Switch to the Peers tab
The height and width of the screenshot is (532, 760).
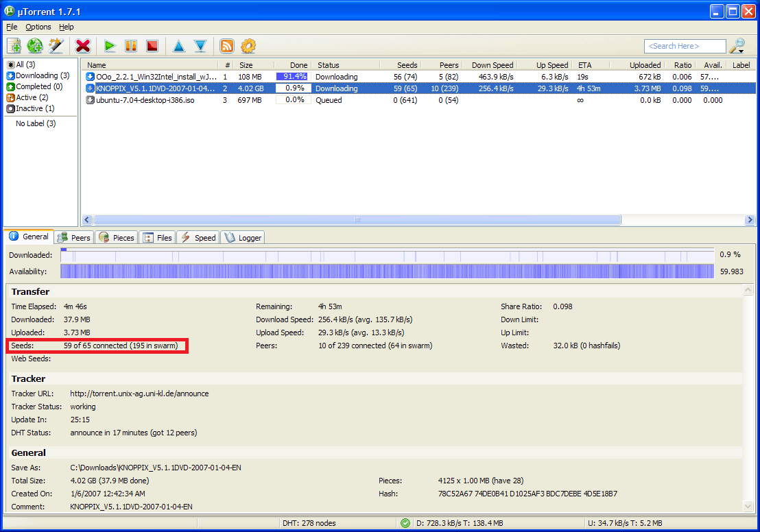point(75,237)
